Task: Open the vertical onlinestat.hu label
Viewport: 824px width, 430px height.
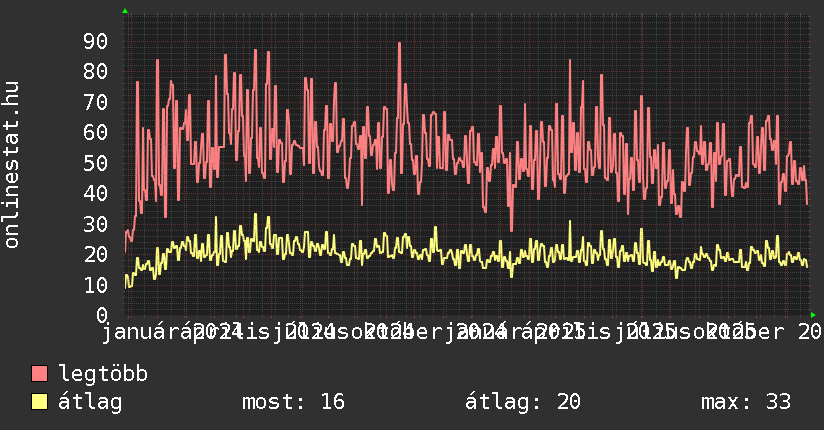Action: [x=12, y=165]
